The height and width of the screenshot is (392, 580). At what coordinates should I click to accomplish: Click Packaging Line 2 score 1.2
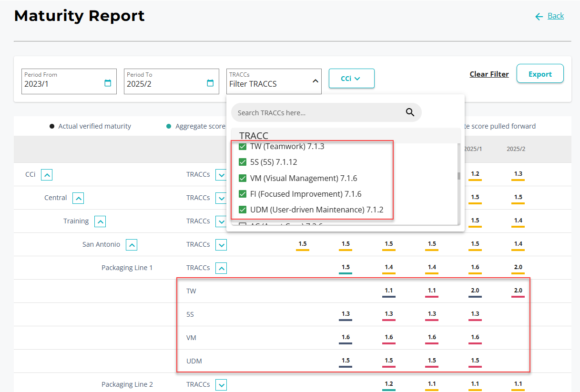point(389,384)
